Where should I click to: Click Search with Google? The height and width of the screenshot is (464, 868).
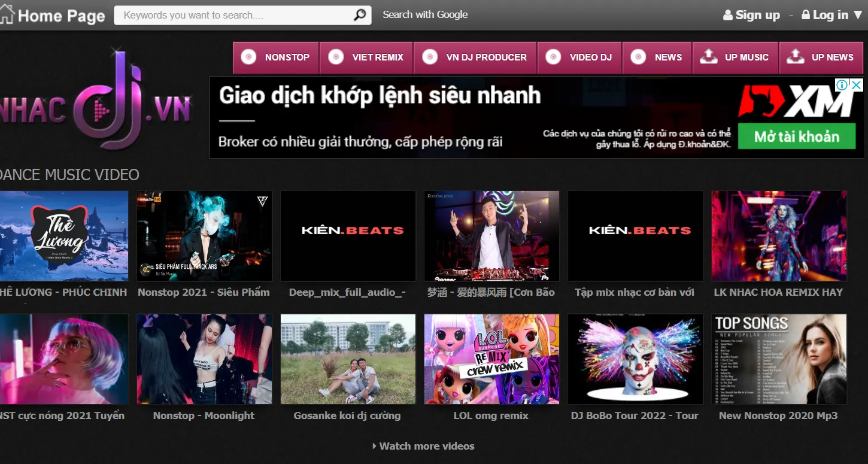pos(425,14)
